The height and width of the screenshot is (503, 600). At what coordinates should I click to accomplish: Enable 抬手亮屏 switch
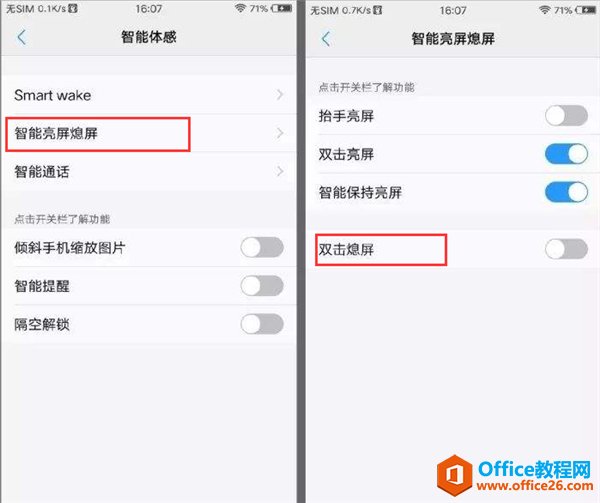[x=566, y=116]
